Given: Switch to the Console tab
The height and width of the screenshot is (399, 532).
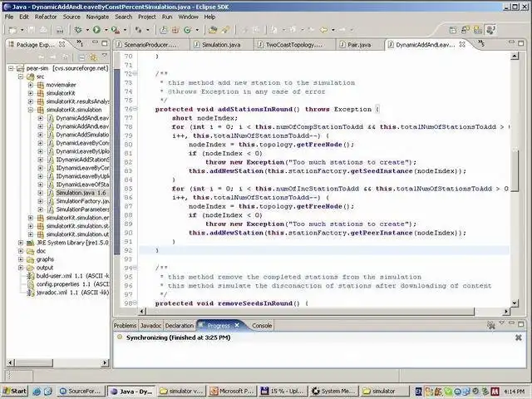Looking at the screenshot, I should pos(262,325).
